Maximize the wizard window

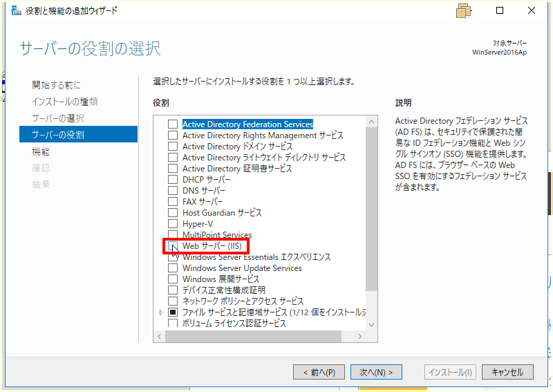(500, 10)
